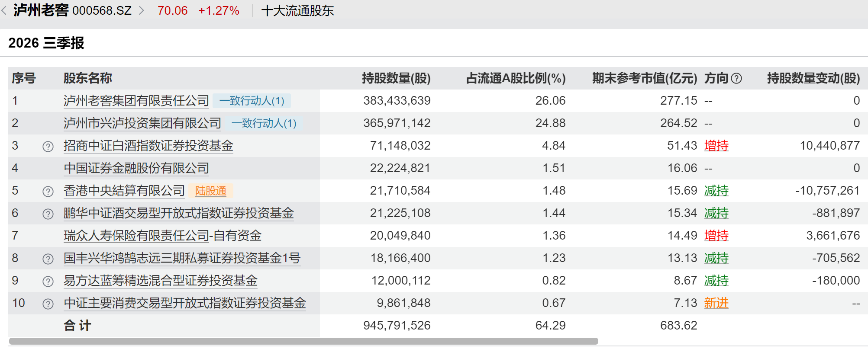Click the 十大流通股东 title
The width and height of the screenshot is (868, 352).
coord(298,11)
